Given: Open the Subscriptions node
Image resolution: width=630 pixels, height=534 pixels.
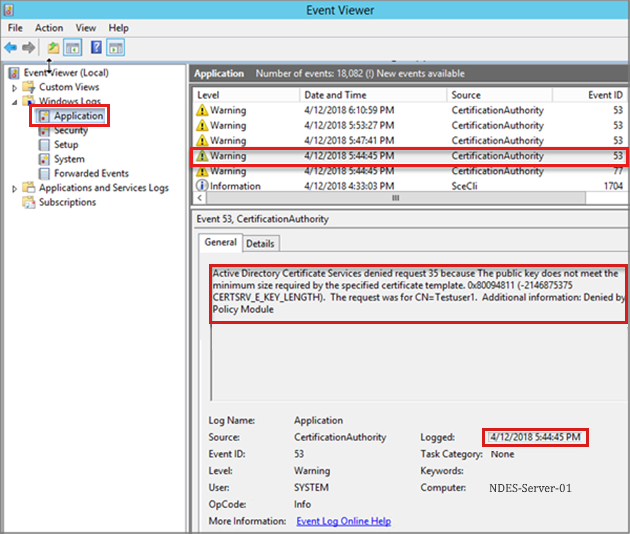Looking at the screenshot, I should [x=67, y=202].
